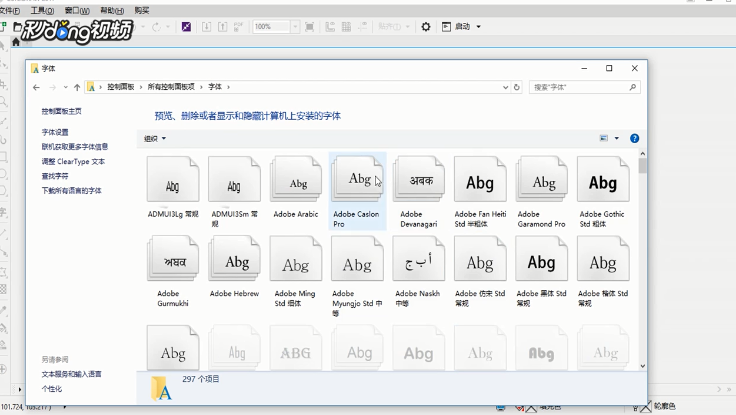Open the 组织 (Organize) dropdown

[155, 138]
